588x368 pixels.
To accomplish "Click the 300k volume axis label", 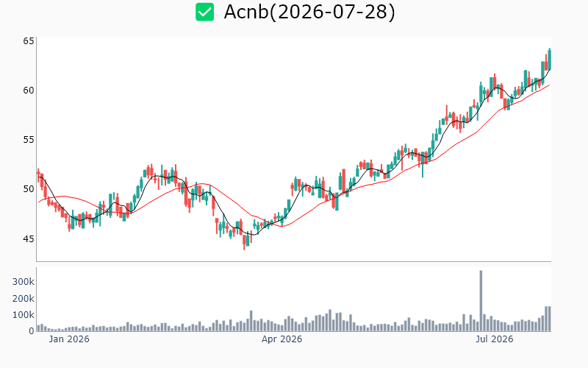I will point(24,282).
